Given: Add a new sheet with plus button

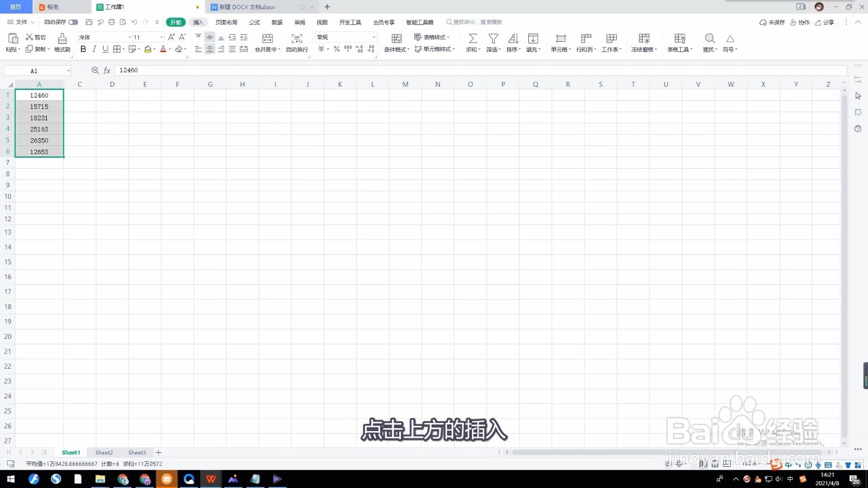Looking at the screenshot, I should tap(158, 452).
